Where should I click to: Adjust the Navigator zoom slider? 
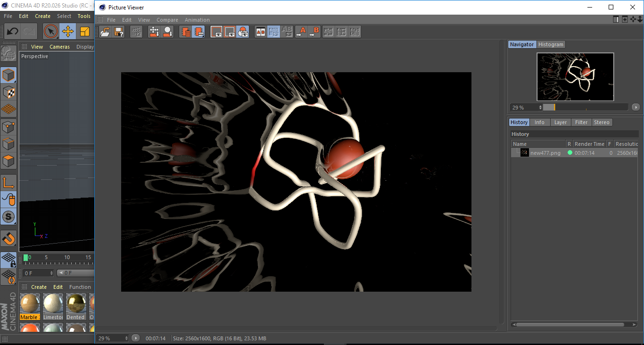click(585, 107)
